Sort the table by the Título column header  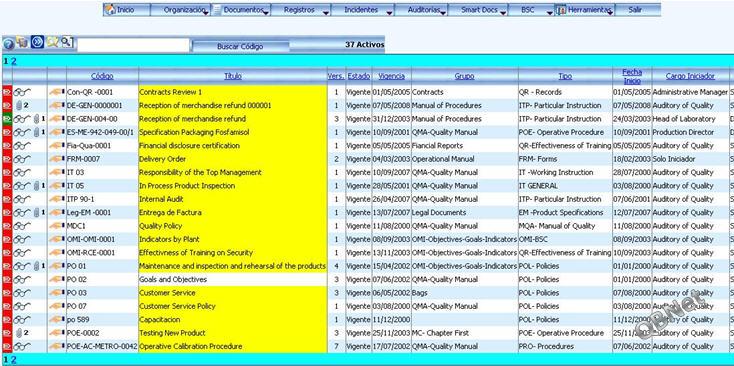tap(233, 76)
